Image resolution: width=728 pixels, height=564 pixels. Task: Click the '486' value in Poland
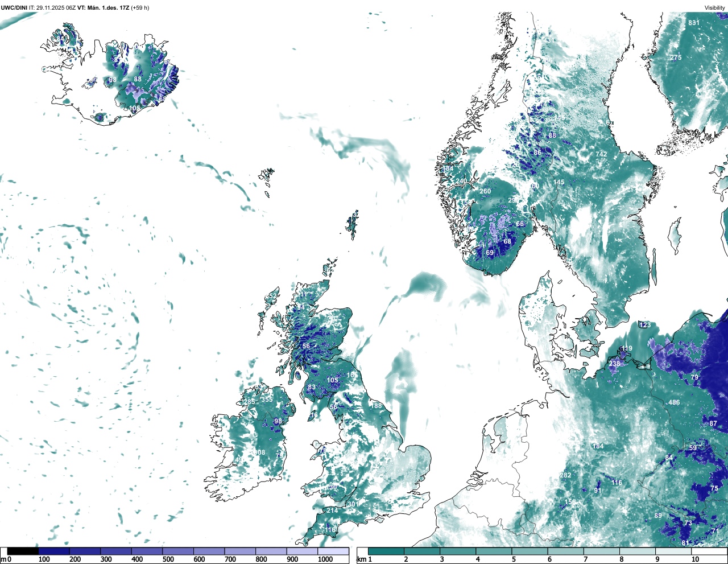[x=674, y=402]
